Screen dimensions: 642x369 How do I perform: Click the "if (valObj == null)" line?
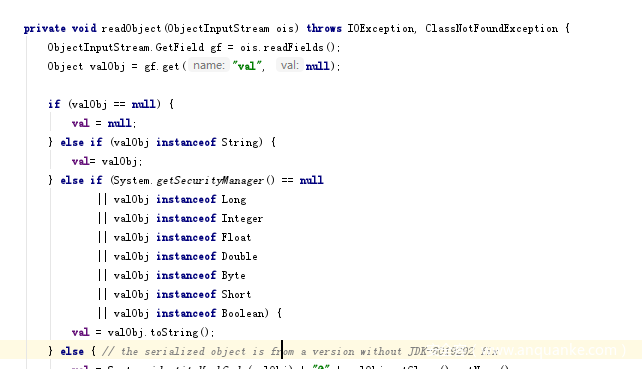111,104
